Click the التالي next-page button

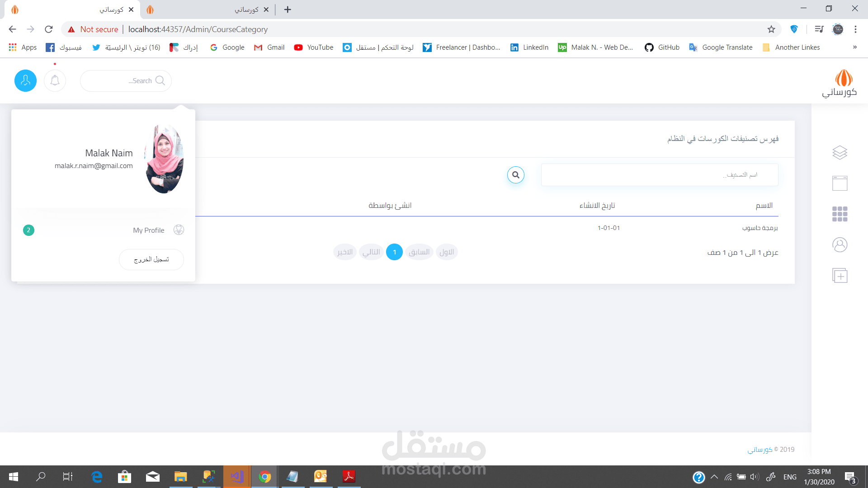(x=371, y=252)
